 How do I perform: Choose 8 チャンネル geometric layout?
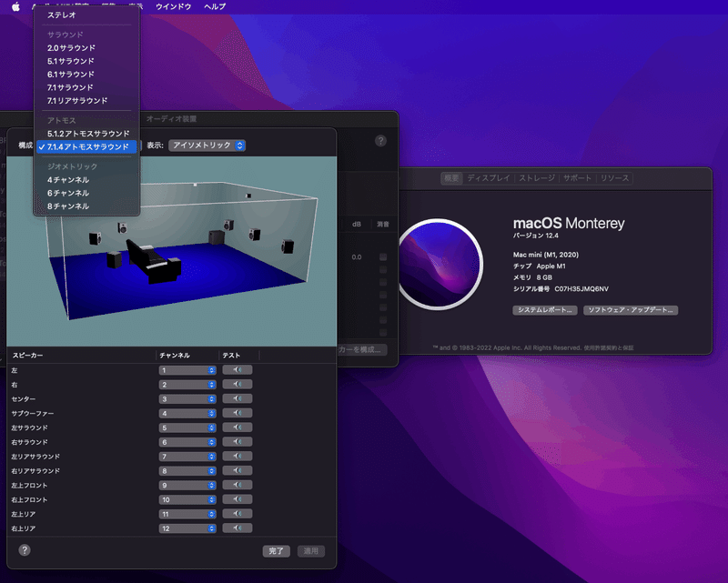(x=86, y=206)
